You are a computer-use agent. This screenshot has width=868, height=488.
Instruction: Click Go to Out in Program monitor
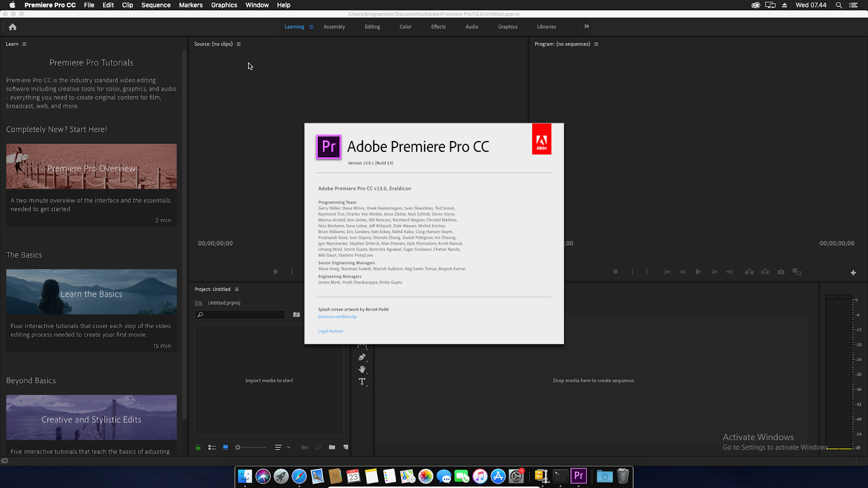coord(730,272)
